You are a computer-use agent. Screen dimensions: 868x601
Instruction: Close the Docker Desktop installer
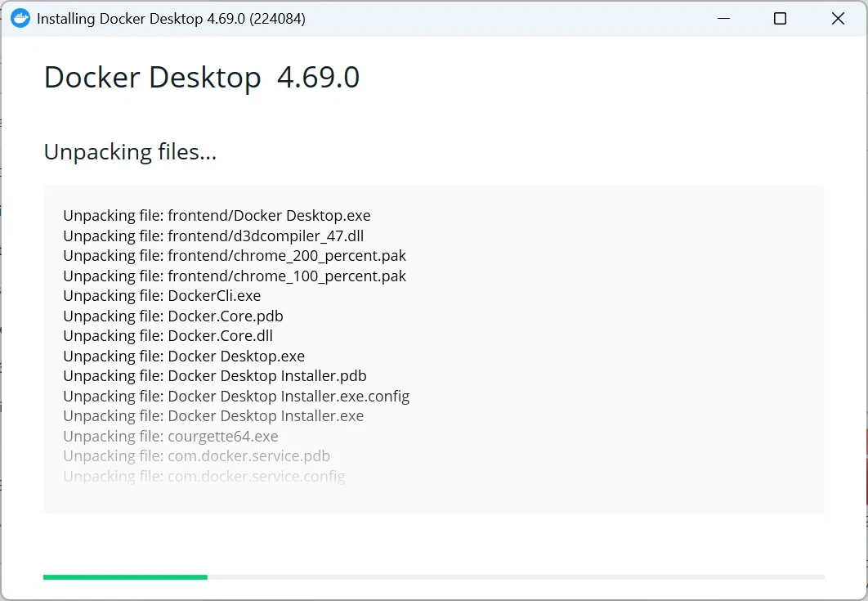838,18
